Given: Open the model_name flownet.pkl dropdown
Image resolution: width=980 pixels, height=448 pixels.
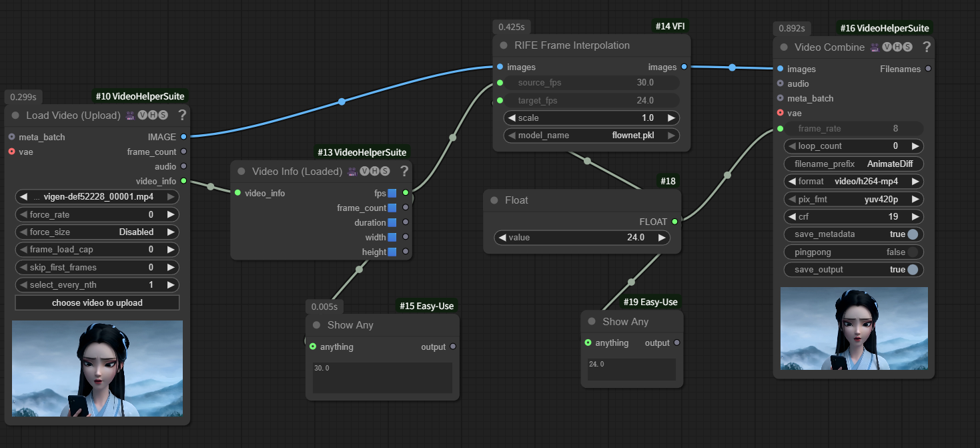Looking at the screenshot, I should coord(592,135).
